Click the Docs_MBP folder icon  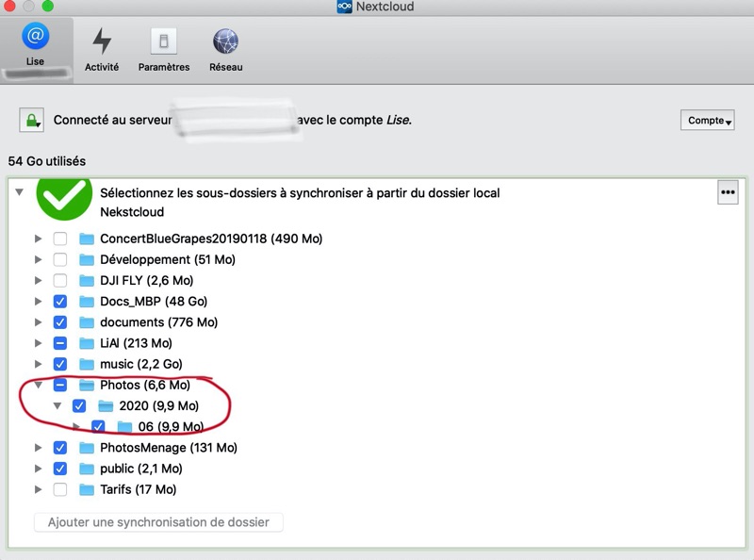click(x=88, y=302)
